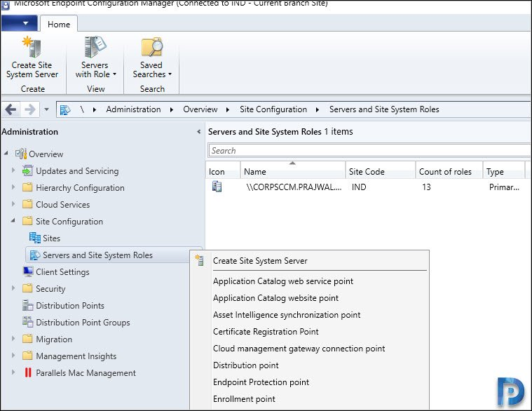Expand the Management Insights node
Viewport: 532px width, 411px height.
[13, 356]
